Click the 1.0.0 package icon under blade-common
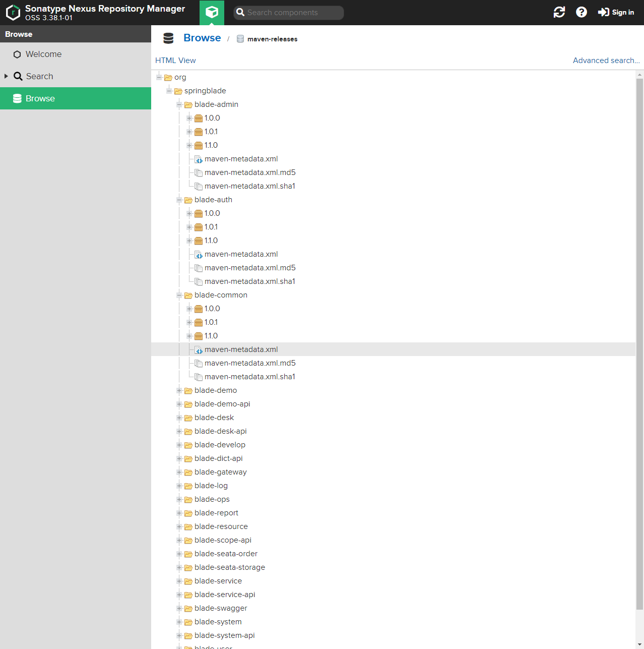 click(x=199, y=309)
